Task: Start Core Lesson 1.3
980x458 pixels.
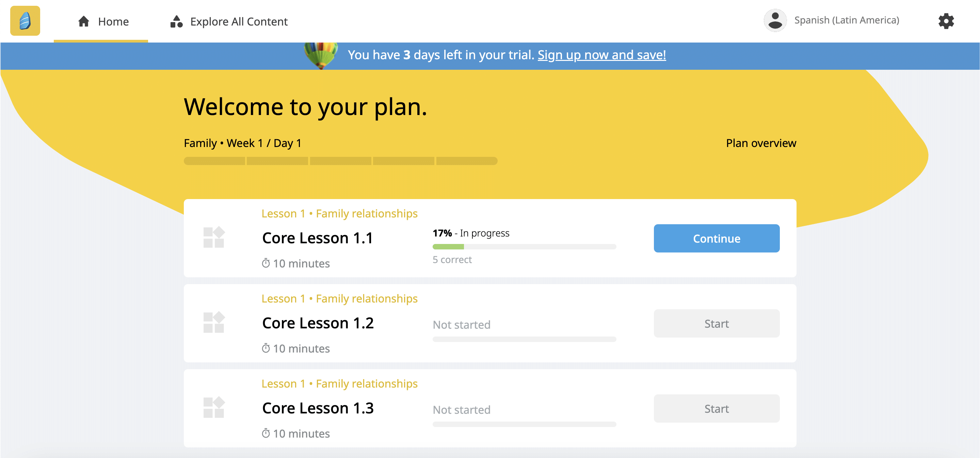Action: [716, 409]
